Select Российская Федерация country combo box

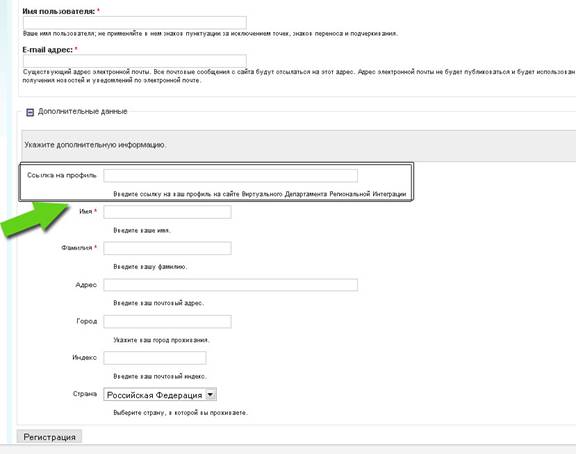tap(160, 394)
